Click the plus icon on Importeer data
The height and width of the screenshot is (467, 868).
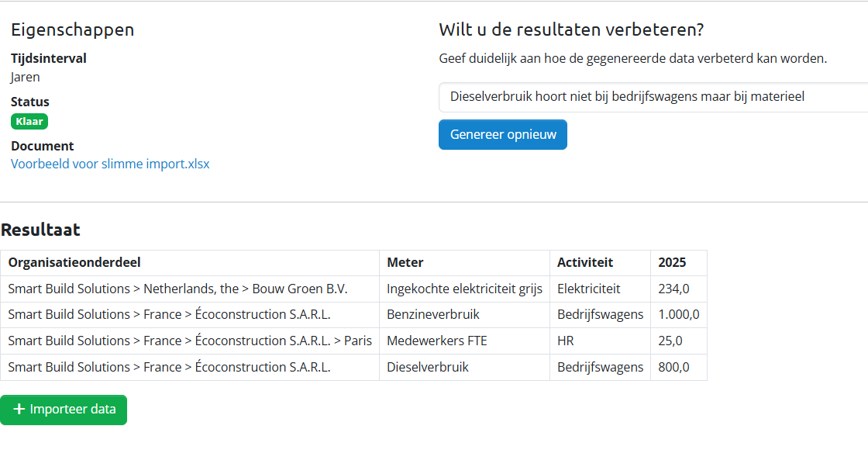19,410
